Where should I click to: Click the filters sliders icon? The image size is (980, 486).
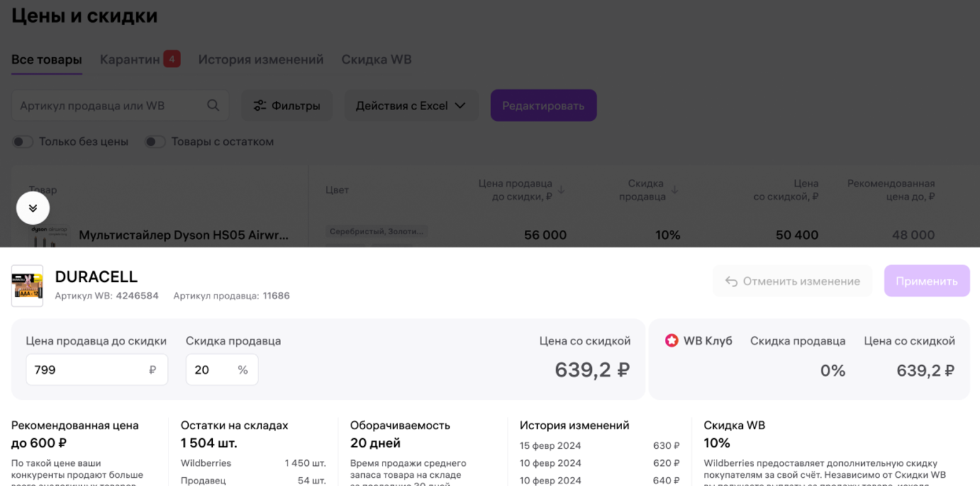coord(260,106)
